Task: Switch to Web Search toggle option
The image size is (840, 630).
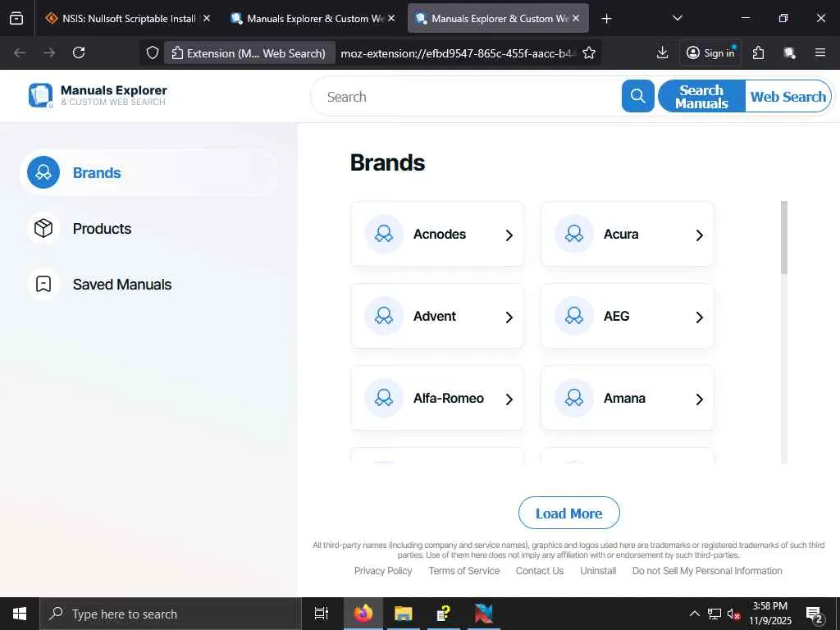Action: coord(787,97)
